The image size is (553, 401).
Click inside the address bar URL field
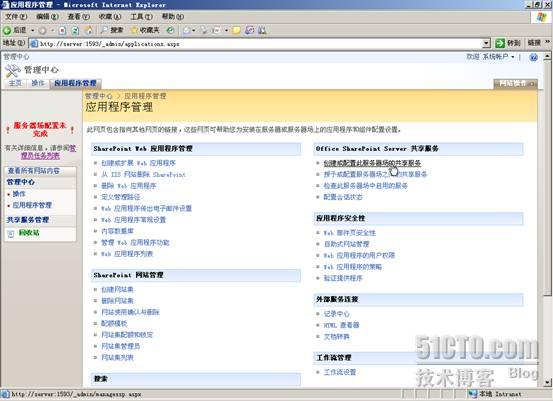coord(260,44)
